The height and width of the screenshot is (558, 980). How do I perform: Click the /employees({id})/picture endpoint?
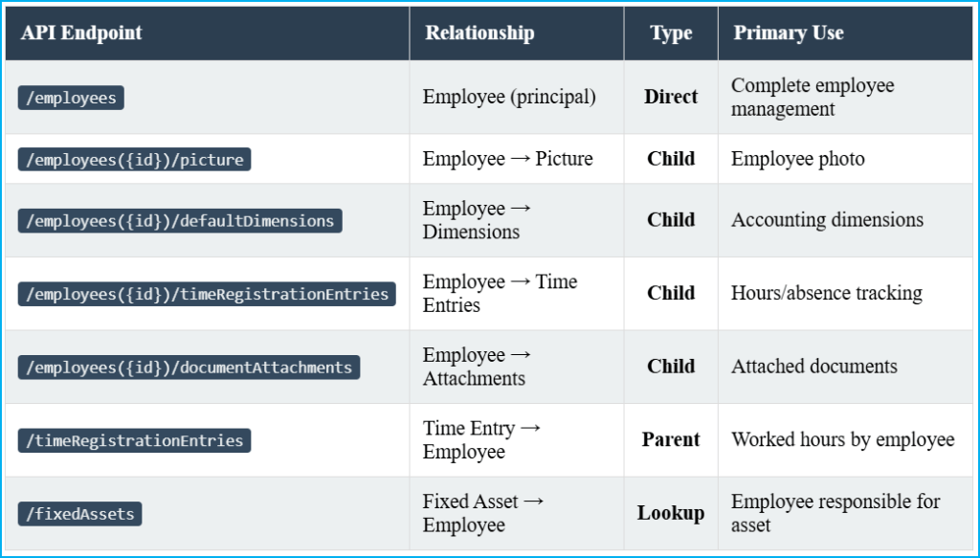click(x=134, y=159)
